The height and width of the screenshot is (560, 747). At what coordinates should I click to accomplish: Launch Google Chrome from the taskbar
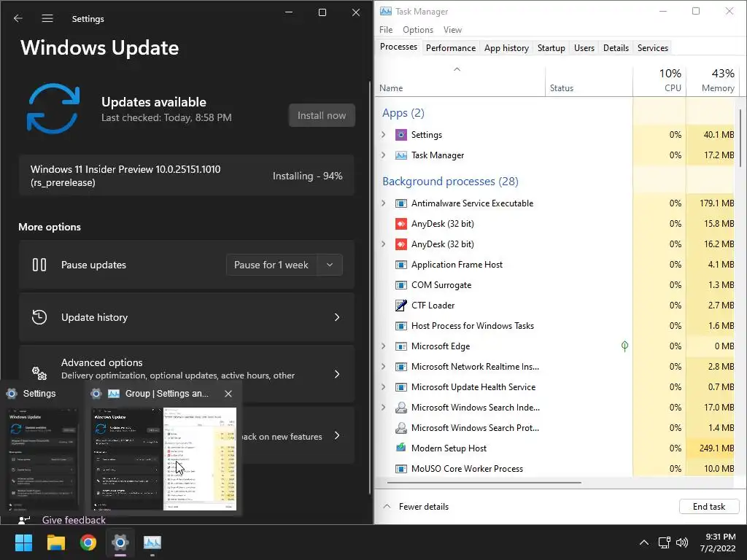pos(88,542)
